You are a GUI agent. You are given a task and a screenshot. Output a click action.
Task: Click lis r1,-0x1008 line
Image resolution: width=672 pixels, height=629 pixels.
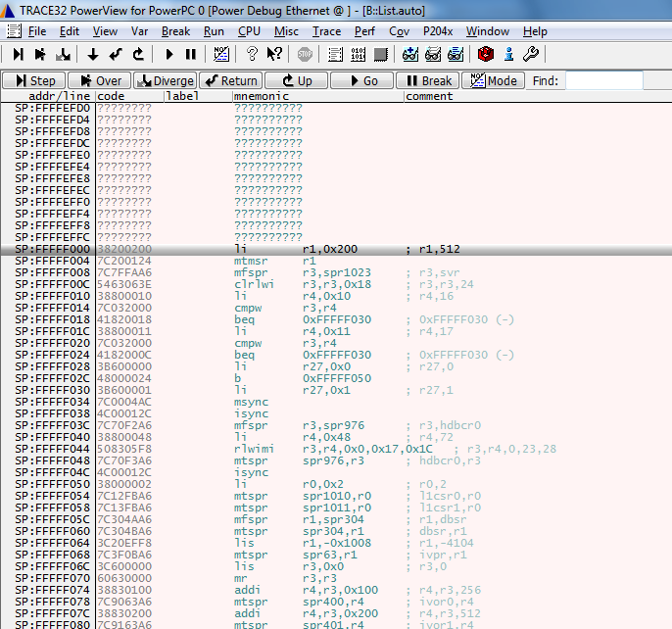[336, 543]
